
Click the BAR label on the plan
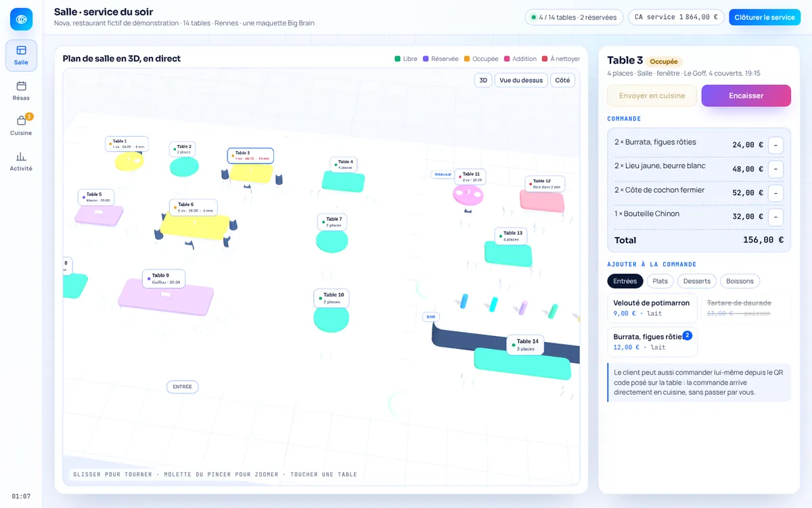pos(430,317)
